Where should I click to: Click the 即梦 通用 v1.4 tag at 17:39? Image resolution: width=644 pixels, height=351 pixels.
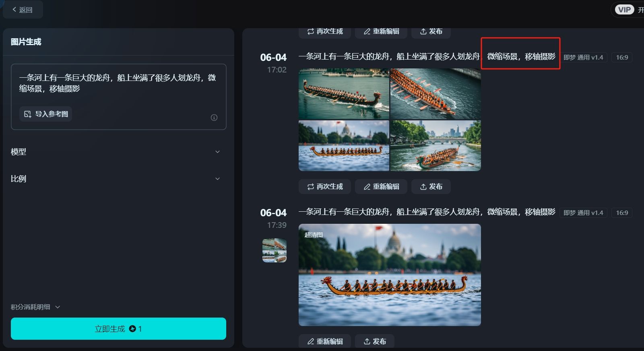(x=583, y=213)
